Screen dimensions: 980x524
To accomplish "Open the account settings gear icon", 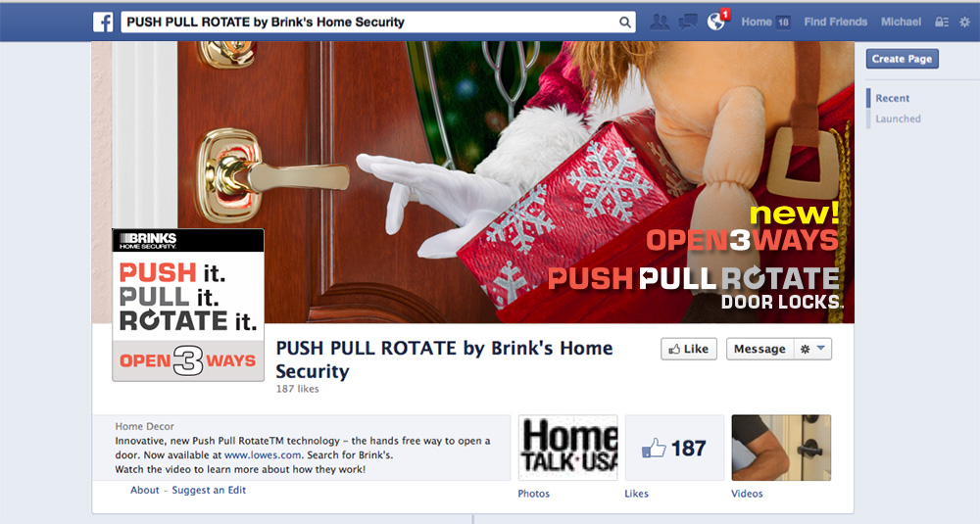I will pos(964,22).
